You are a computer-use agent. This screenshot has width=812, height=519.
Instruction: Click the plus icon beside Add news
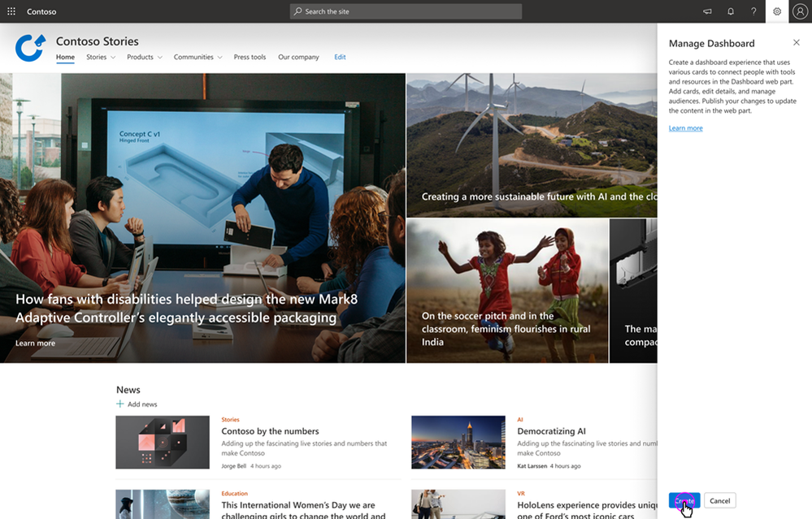pos(120,404)
